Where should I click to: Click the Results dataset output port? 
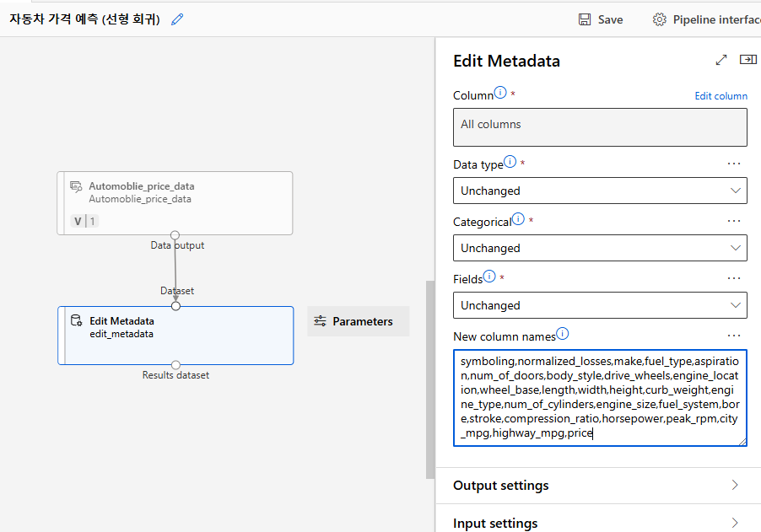pos(175,365)
